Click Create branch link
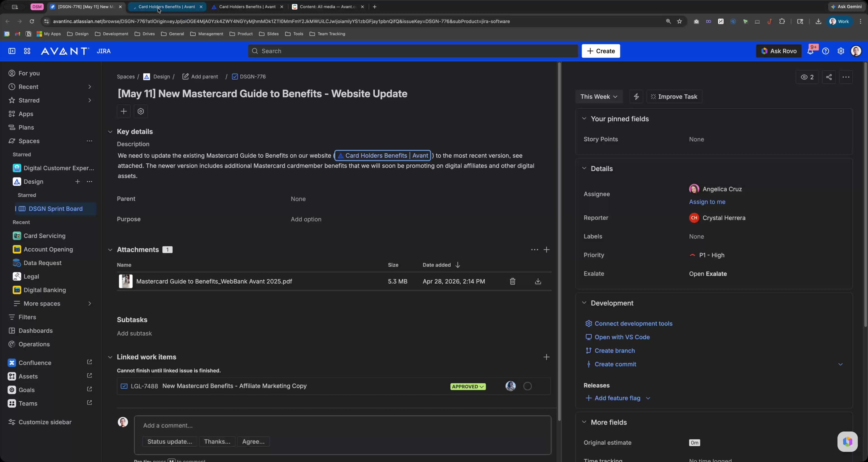The width and height of the screenshot is (868, 462). click(x=615, y=351)
